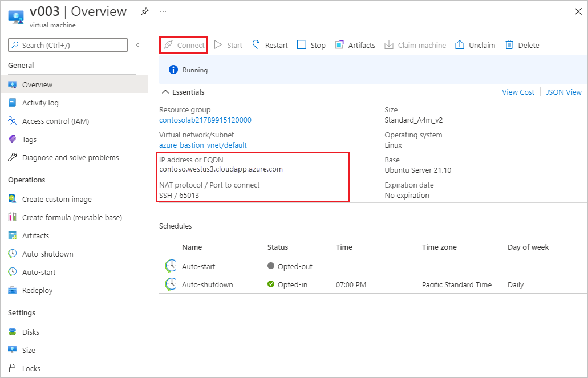Open the ellipsis overflow menu

(163, 10)
